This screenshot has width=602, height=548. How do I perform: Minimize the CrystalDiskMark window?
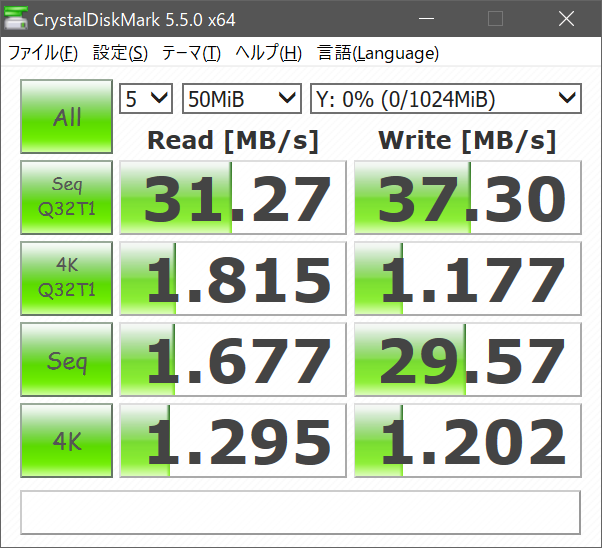(x=427, y=18)
